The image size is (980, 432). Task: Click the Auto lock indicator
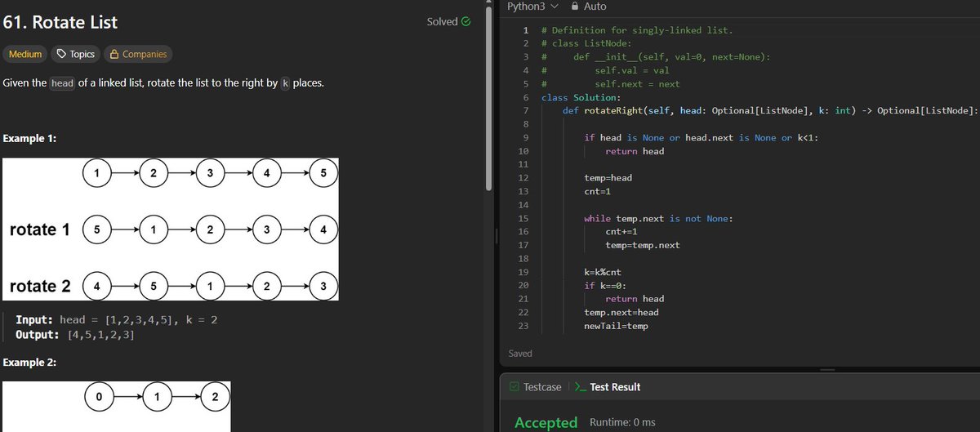pos(589,6)
